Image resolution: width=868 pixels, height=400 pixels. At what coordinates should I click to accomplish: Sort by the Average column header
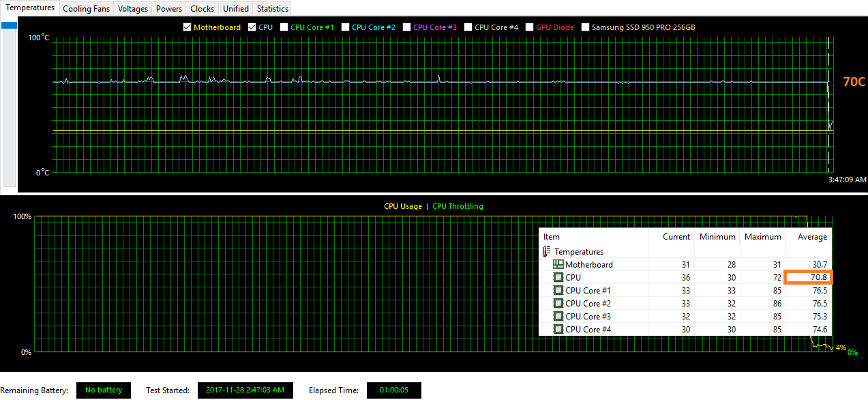pos(812,237)
